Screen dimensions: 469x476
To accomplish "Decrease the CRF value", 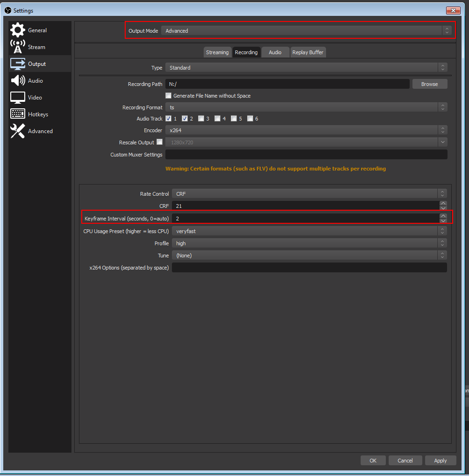I will point(443,208).
